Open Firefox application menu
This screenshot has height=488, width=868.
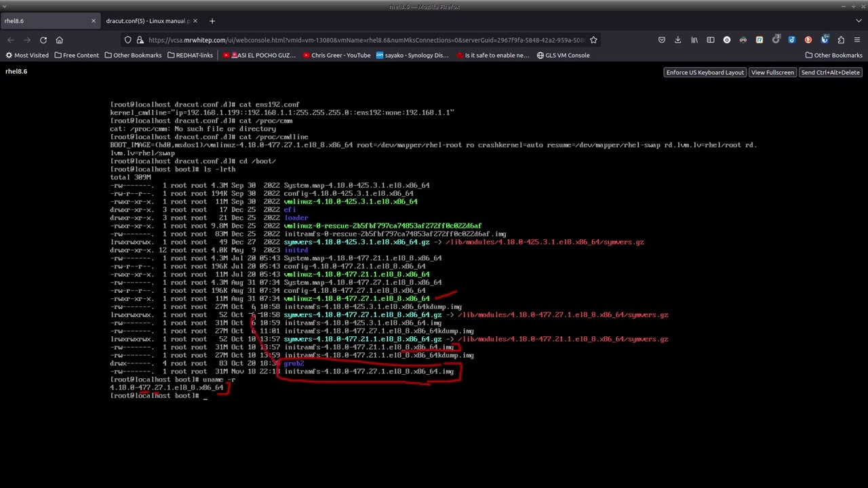tap(857, 40)
